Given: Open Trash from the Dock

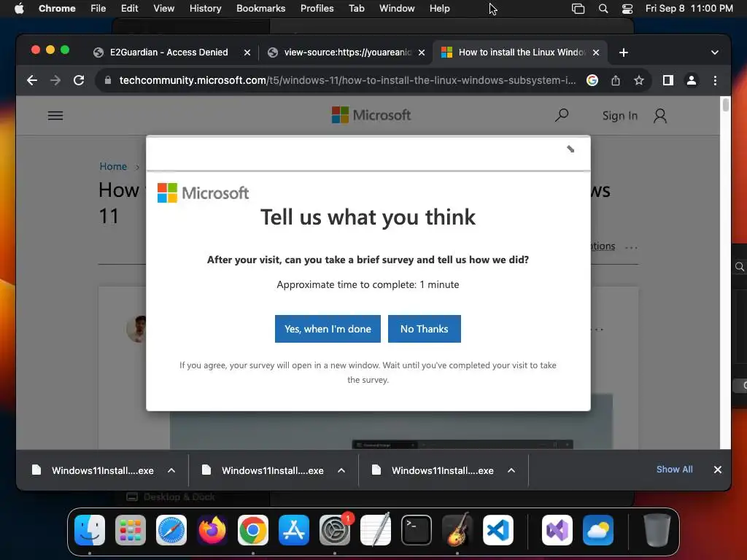Looking at the screenshot, I should [x=657, y=530].
